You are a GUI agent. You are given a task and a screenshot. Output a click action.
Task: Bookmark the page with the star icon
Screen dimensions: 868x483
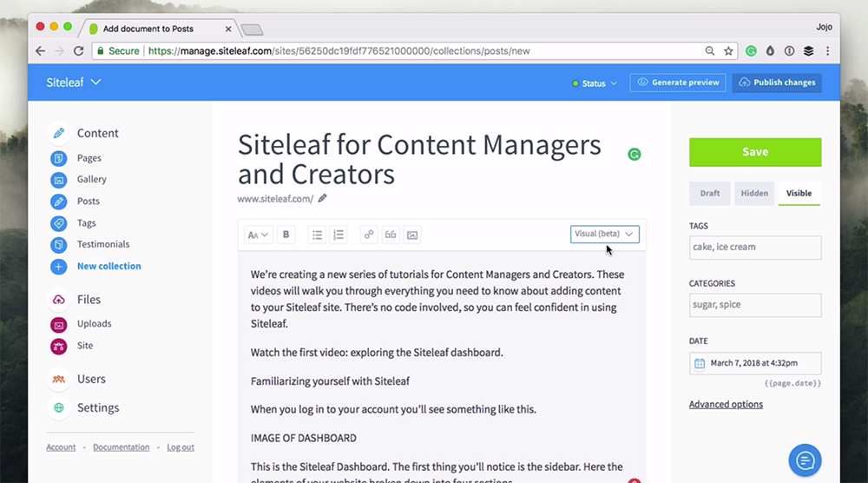pyautogui.click(x=728, y=51)
